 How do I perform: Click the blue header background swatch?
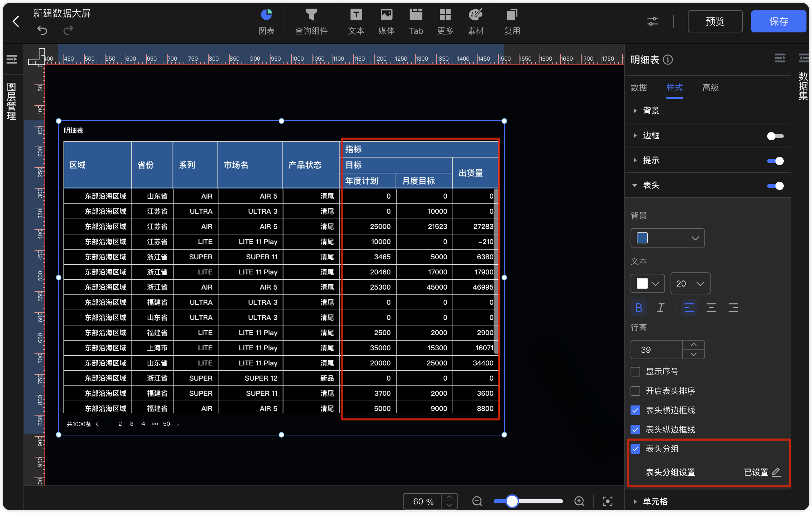tap(642, 238)
